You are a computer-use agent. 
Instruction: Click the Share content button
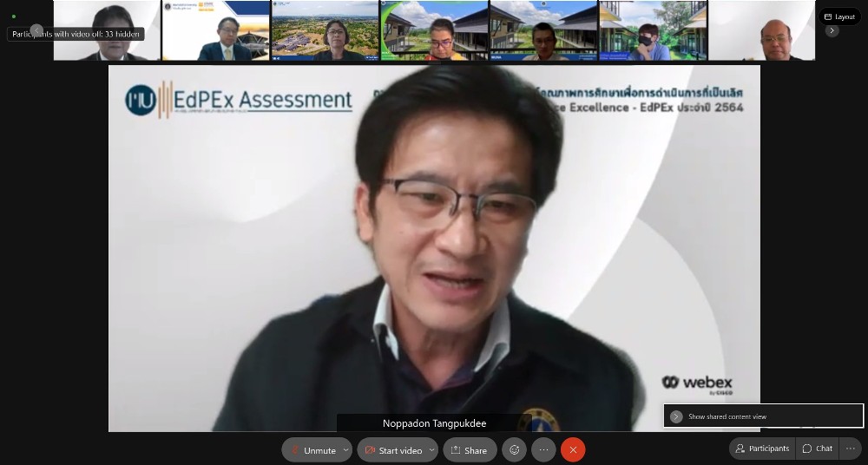tap(470, 450)
